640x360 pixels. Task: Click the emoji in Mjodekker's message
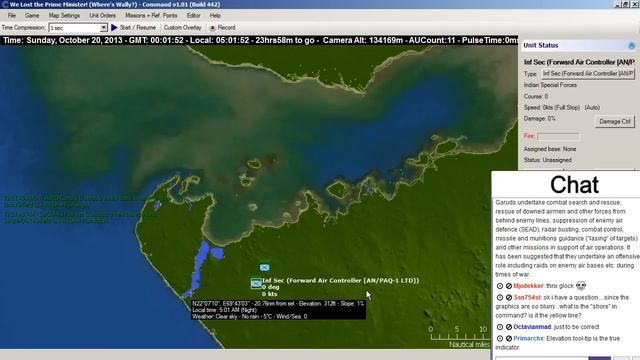(x=581, y=285)
